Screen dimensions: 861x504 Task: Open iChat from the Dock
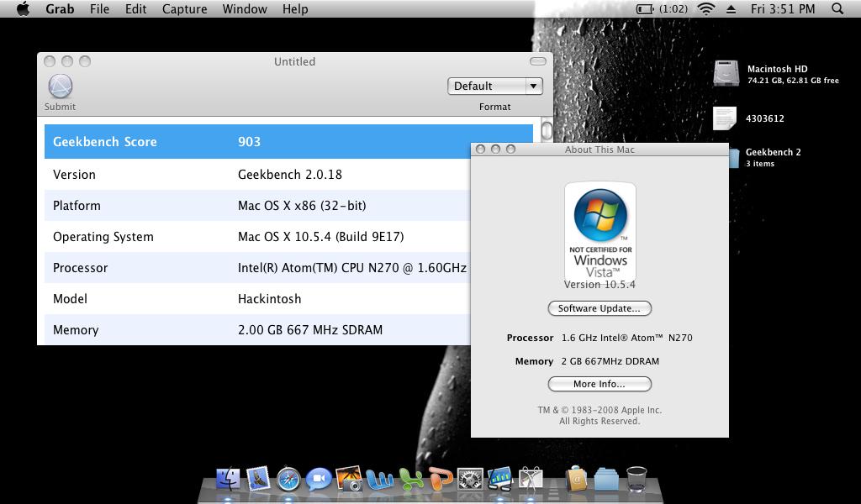[x=319, y=479]
